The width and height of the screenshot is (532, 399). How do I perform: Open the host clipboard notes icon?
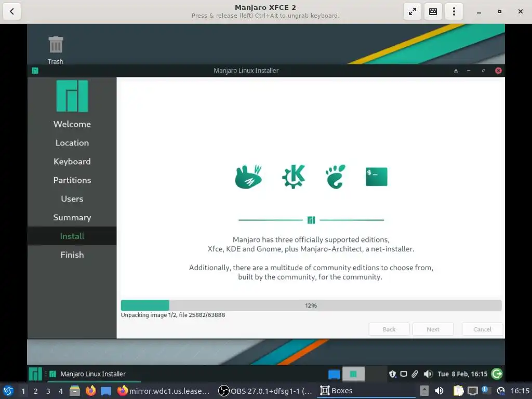(458, 391)
